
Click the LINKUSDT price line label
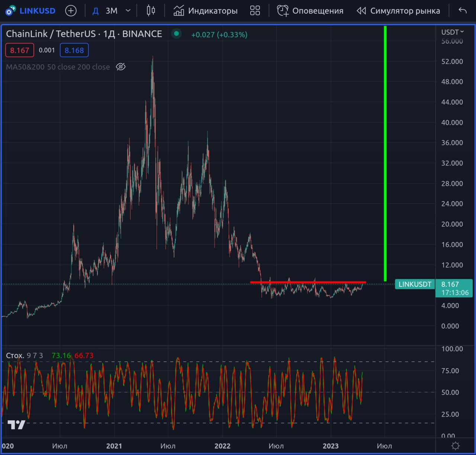415,284
